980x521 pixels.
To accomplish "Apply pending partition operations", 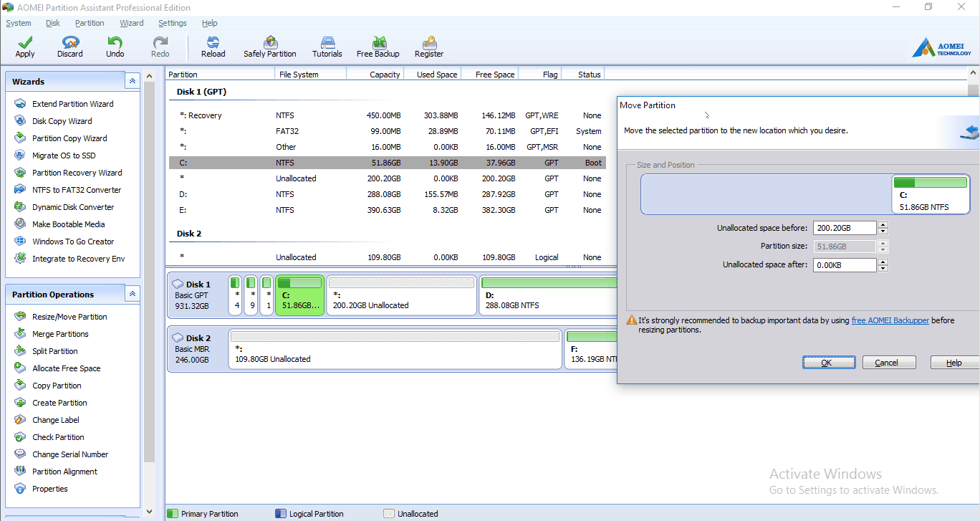I will (x=24, y=47).
